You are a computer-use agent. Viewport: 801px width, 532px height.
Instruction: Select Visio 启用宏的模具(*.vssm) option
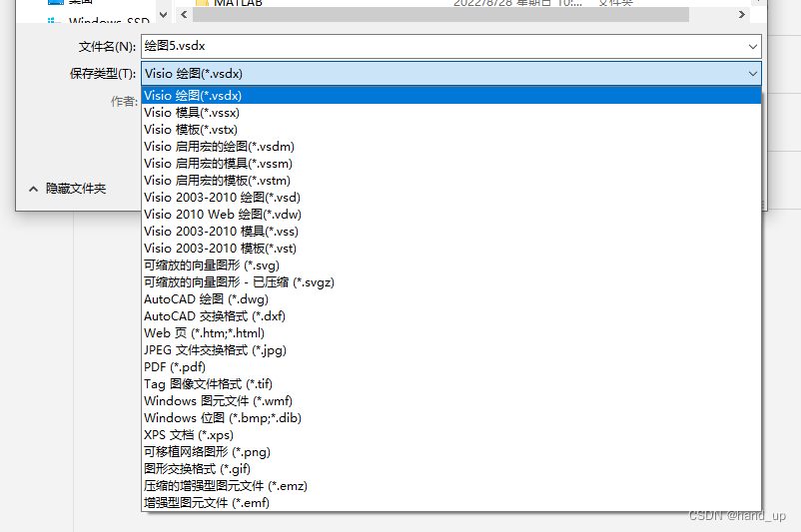[451, 164]
